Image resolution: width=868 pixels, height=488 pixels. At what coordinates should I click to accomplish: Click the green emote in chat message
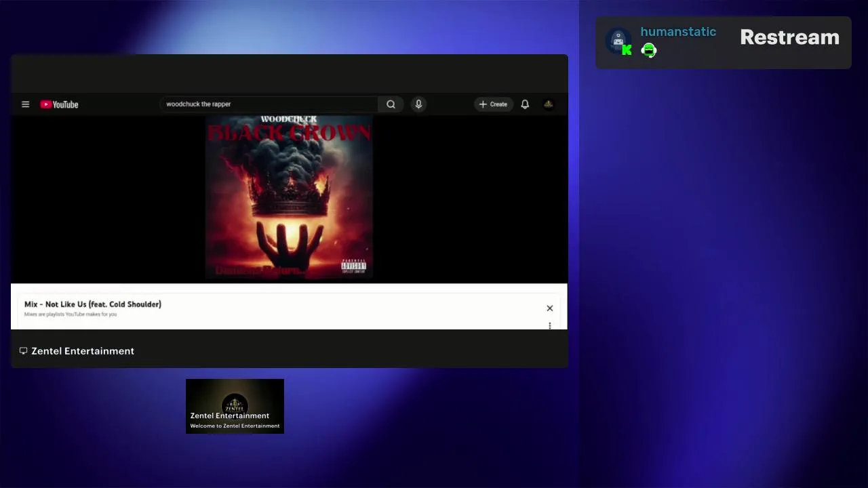[x=648, y=50]
